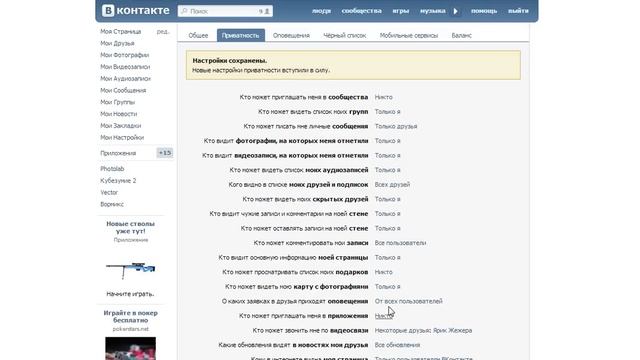Open Мои Видеозаписи in sidebar

(125, 67)
